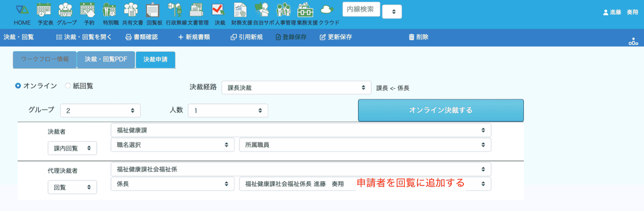Open the クラウド cloud icon
Screen dimensions: 644x211
(328, 10)
